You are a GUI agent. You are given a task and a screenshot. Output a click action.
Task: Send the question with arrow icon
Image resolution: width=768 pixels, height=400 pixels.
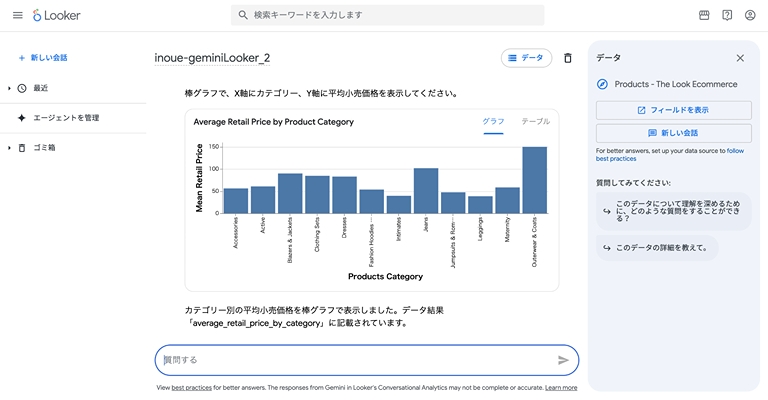[563, 360]
